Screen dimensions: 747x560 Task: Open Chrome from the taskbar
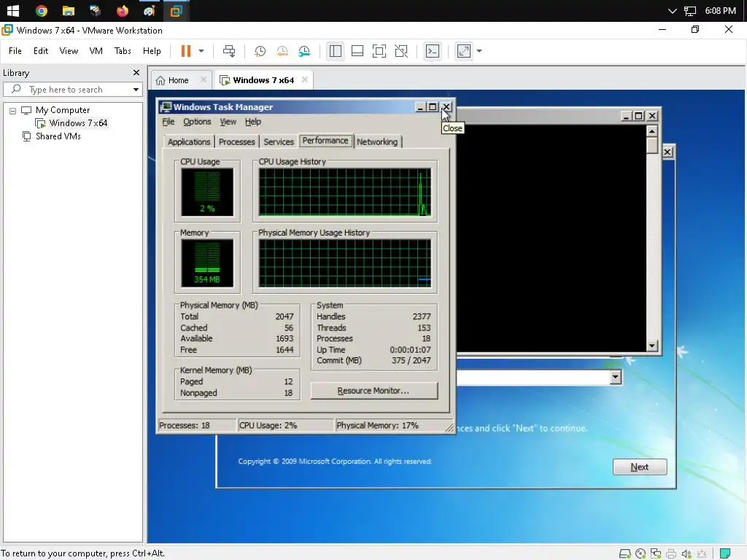pyautogui.click(x=42, y=10)
